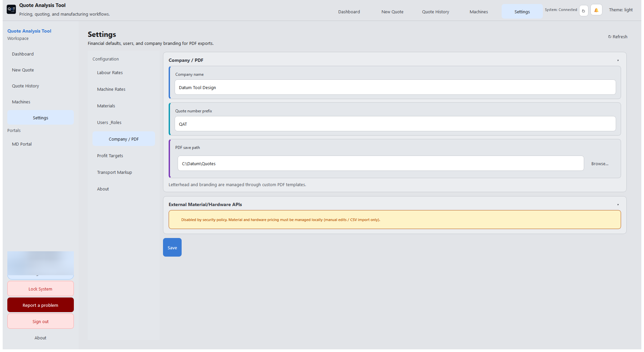This screenshot has height=352, width=644.
Task: Go to New Quote in left sidebar
Action: tap(41, 70)
